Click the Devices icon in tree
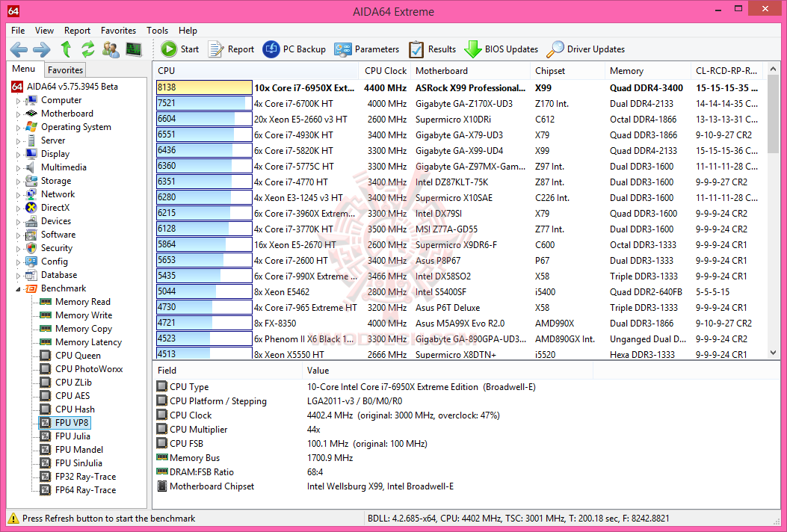Screen dimensions: 787x532 (x=31, y=221)
